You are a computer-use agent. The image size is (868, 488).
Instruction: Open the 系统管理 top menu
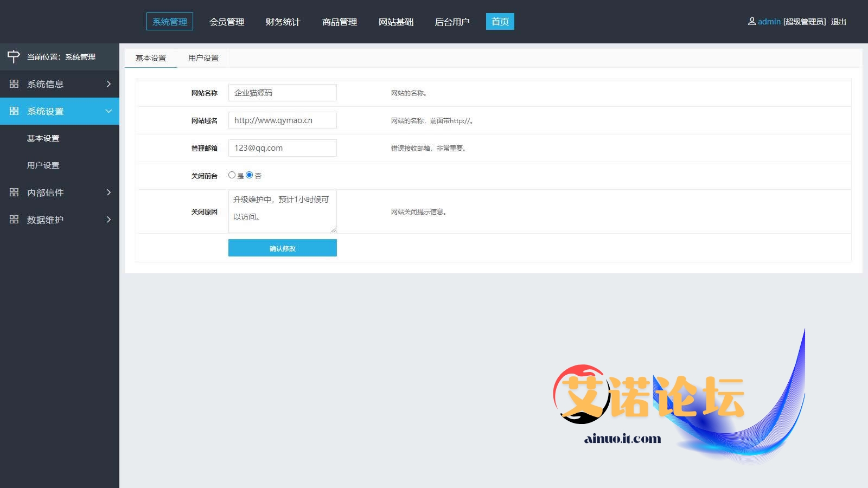170,22
